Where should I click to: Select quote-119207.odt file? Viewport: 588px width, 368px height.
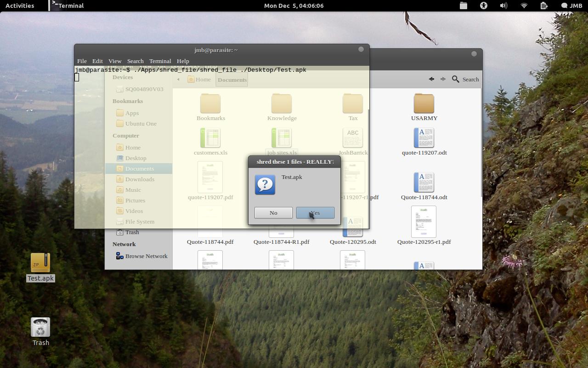(x=424, y=142)
